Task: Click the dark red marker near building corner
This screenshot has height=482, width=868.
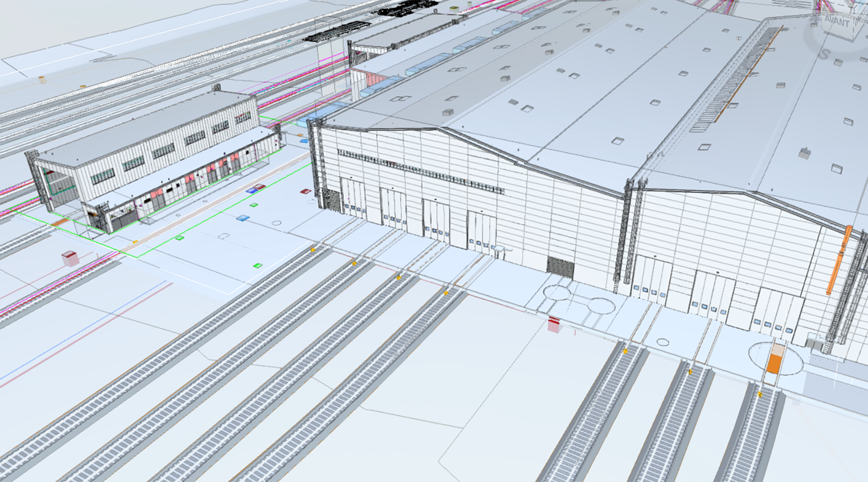Action: (x=305, y=191)
